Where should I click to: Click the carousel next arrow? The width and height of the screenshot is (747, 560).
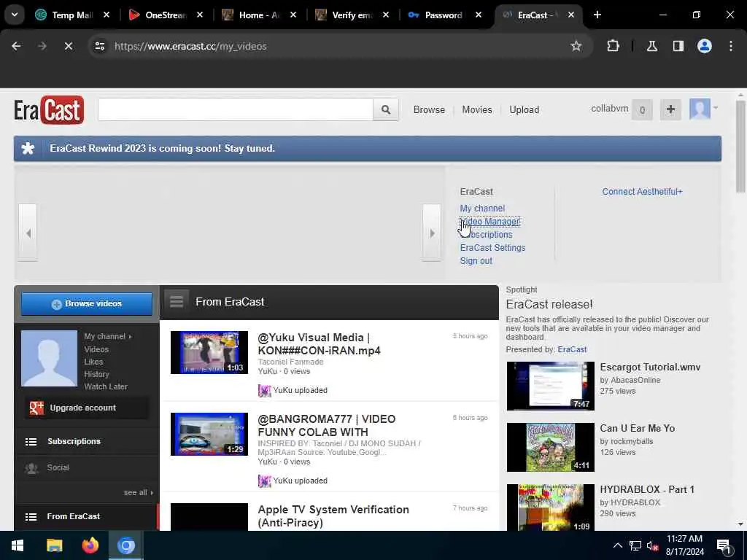click(x=432, y=233)
